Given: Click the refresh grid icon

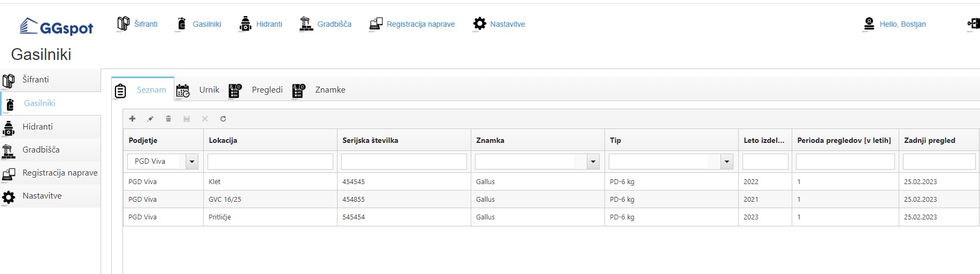Looking at the screenshot, I should [223, 119].
